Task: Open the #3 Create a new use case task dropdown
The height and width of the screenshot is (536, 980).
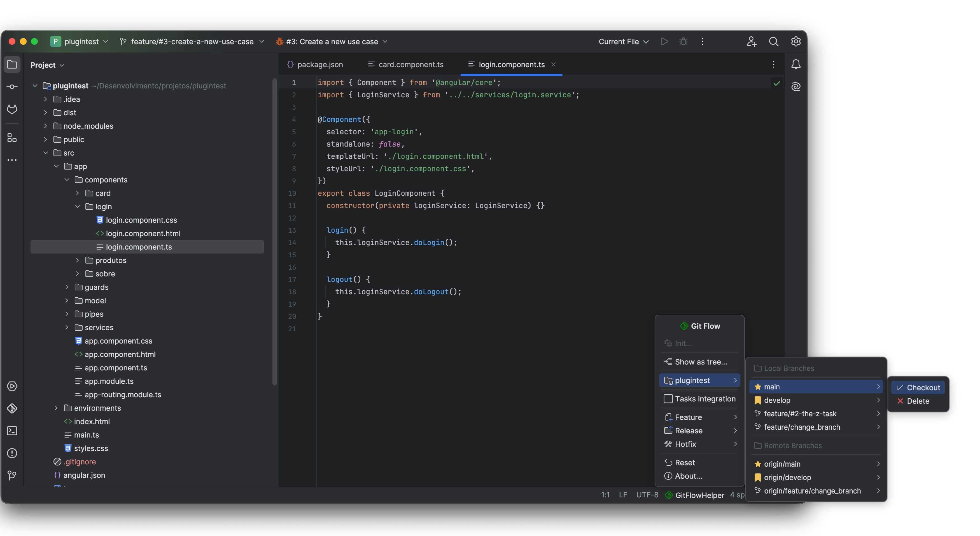Action: (331, 41)
